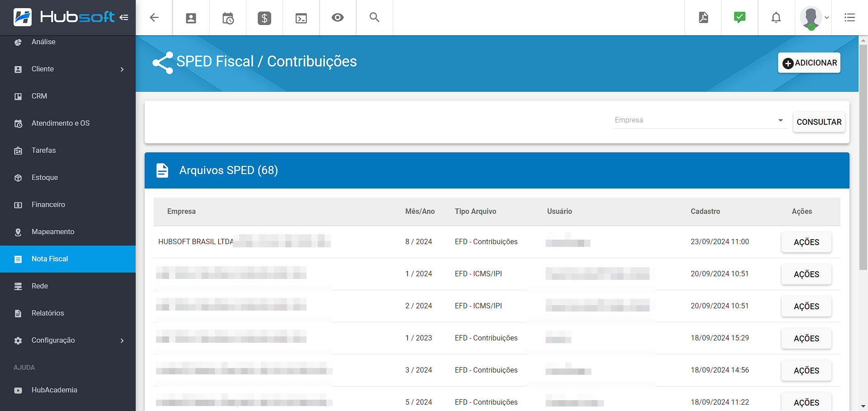The height and width of the screenshot is (411, 868).
Task: Collapse the sidebar next to Hubsoft logo
Action: [x=124, y=18]
